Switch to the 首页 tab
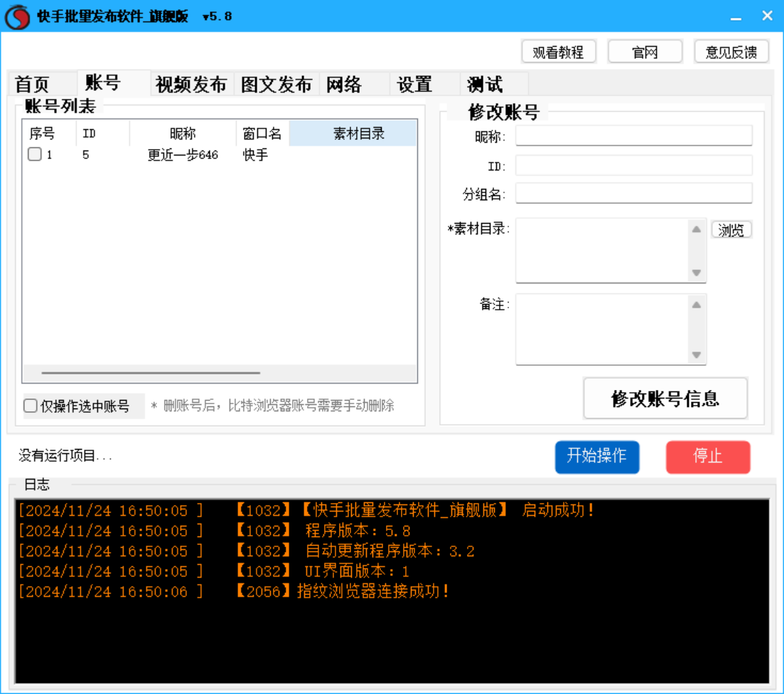Viewport: 784px width, 694px height. 43,83
